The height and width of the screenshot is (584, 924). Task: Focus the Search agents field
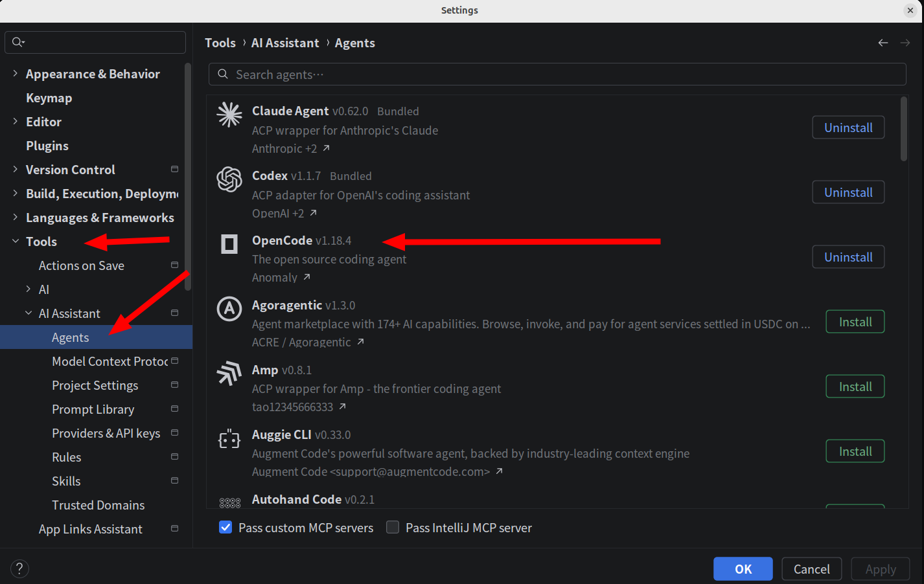(557, 74)
